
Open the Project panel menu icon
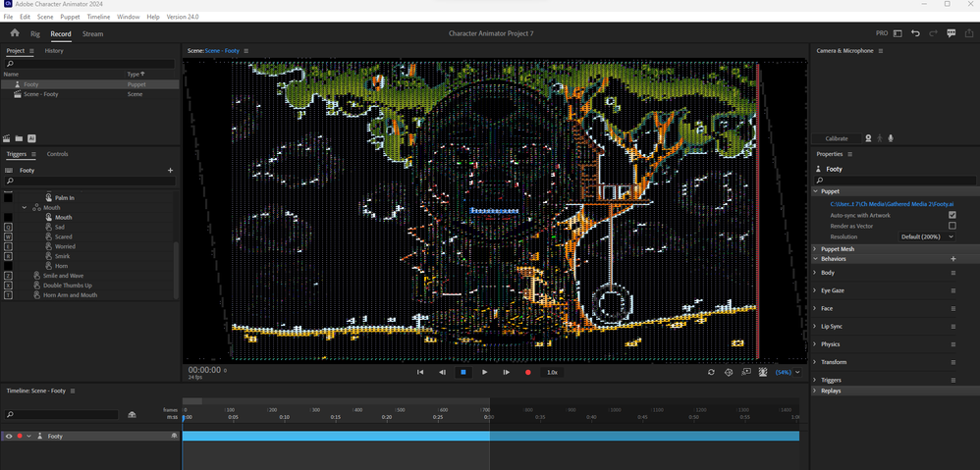click(x=31, y=51)
